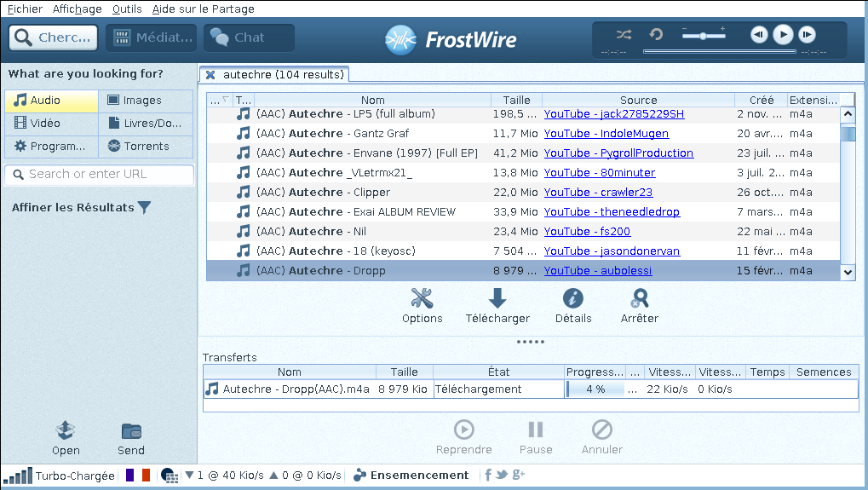868x490 pixels.
Task: Open YouTube - IndoleMugen source link
Action: [x=606, y=134]
